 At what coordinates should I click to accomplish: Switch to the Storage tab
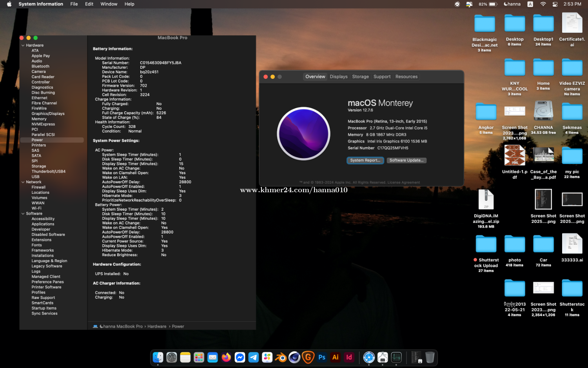point(361,77)
